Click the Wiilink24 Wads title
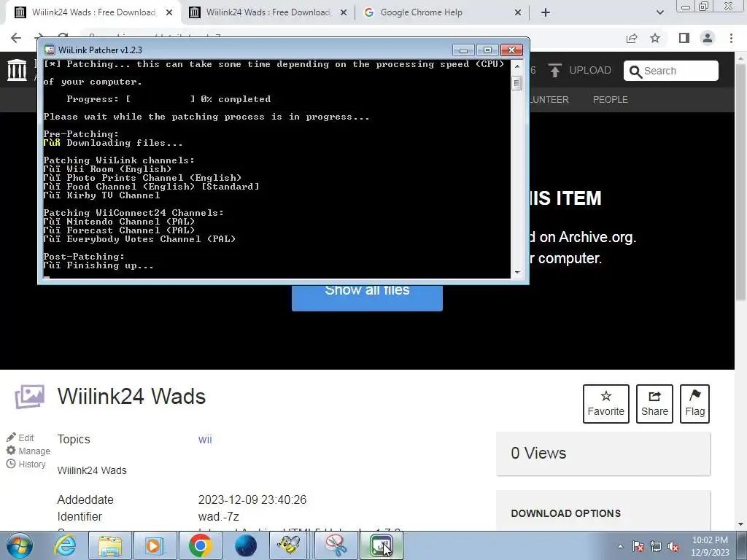The height and width of the screenshot is (560, 747). pyautogui.click(x=131, y=396)
